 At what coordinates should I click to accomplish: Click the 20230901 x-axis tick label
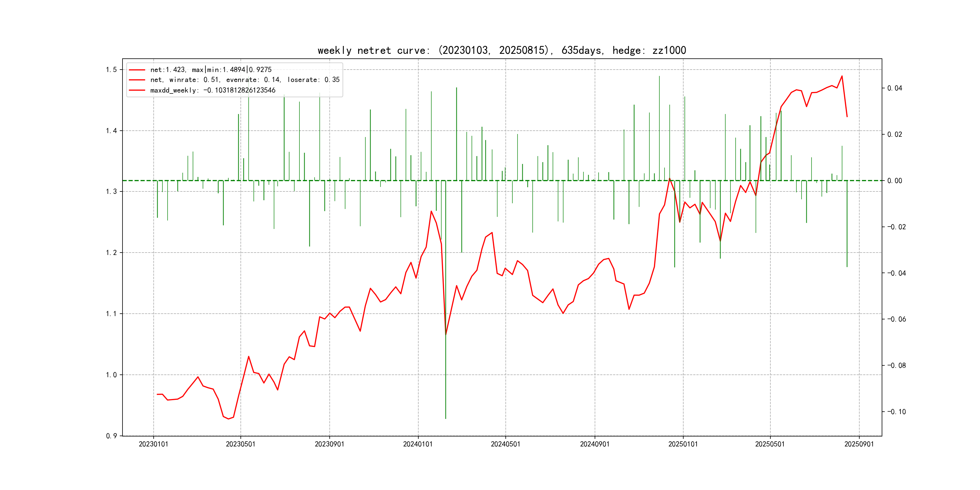[x=329, y=444]
